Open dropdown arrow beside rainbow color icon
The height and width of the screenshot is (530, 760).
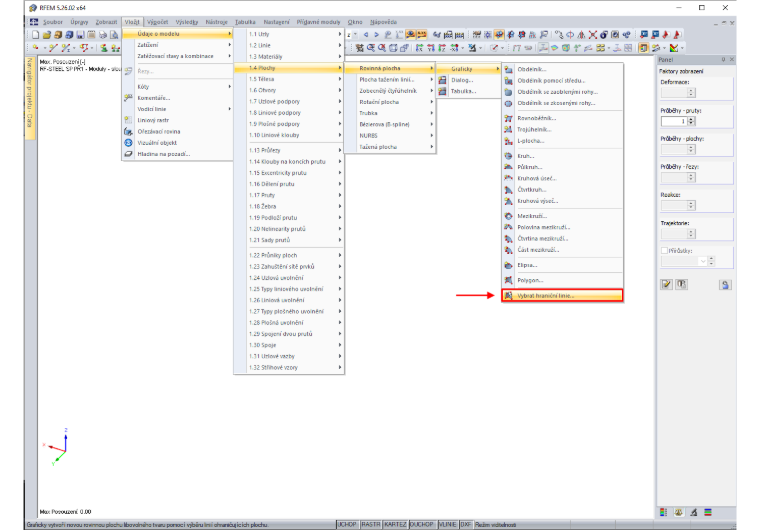[x=682, y=48]
